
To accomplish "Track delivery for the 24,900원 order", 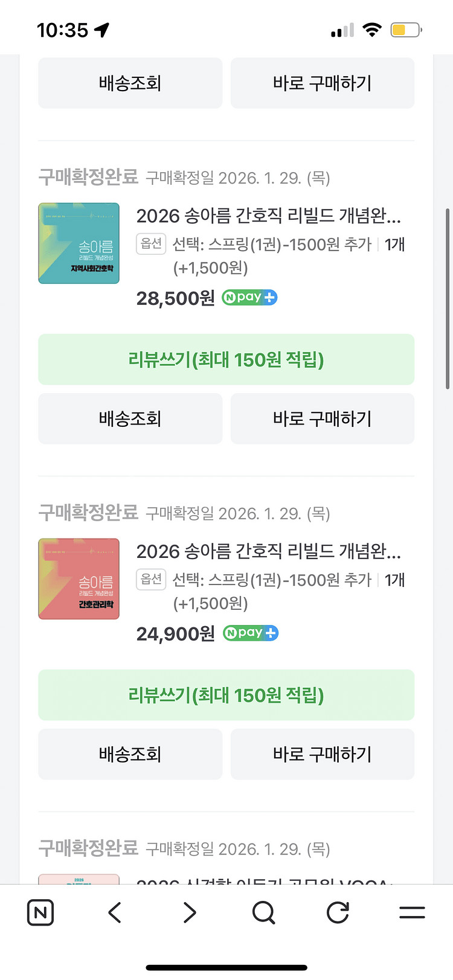I will tap(130, 755).
